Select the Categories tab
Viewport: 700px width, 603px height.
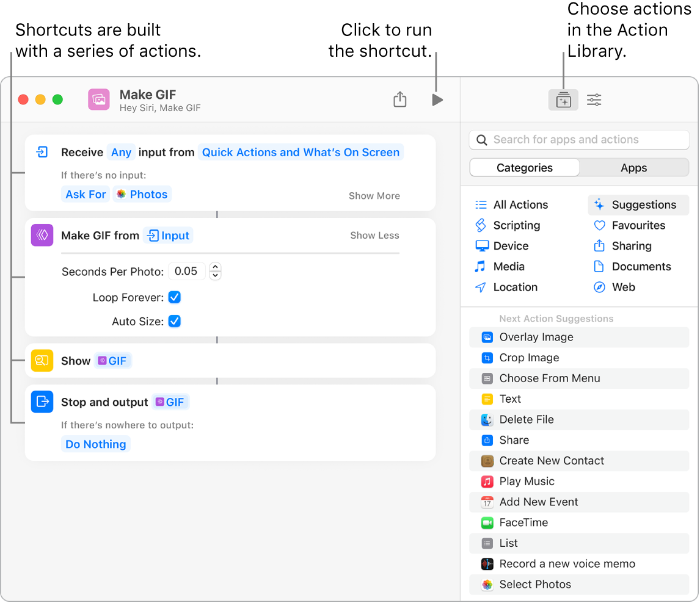coord(523,167)
